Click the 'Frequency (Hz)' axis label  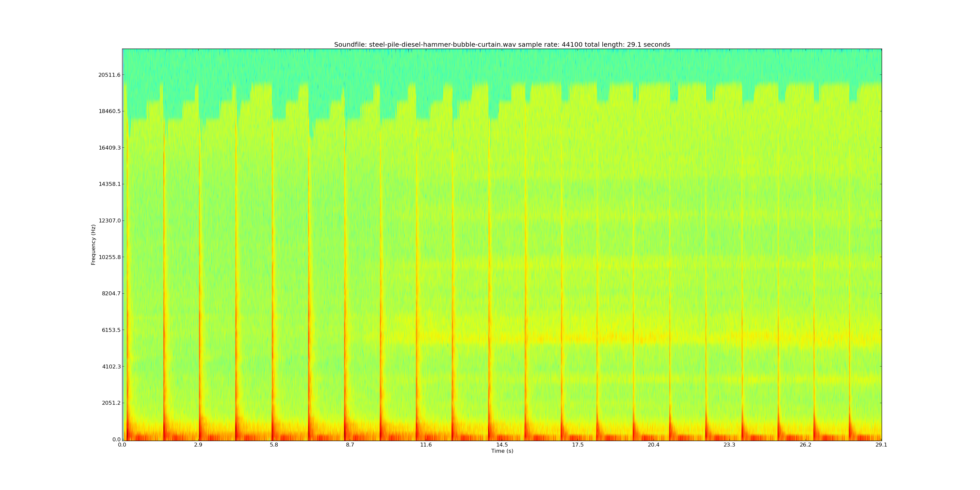point(93,245)
